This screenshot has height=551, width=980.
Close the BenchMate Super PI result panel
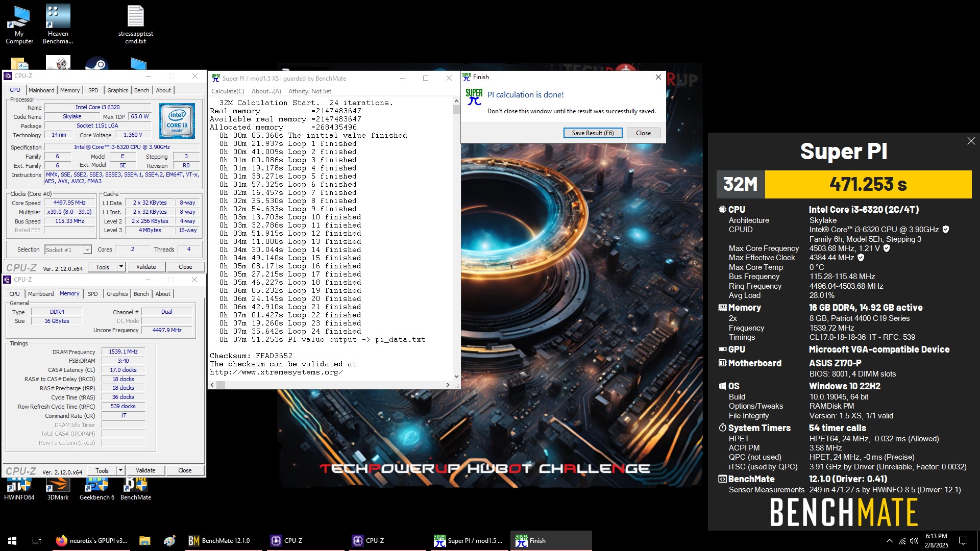[971, 141]
